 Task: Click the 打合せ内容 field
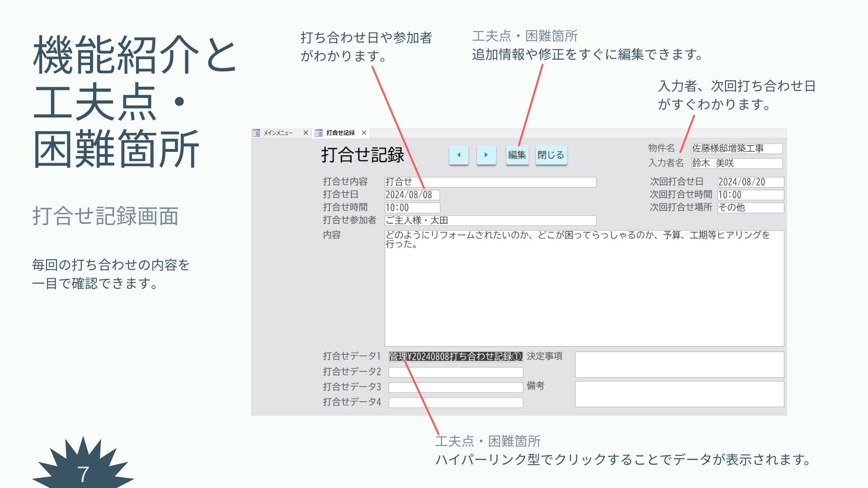coord(490,182)
